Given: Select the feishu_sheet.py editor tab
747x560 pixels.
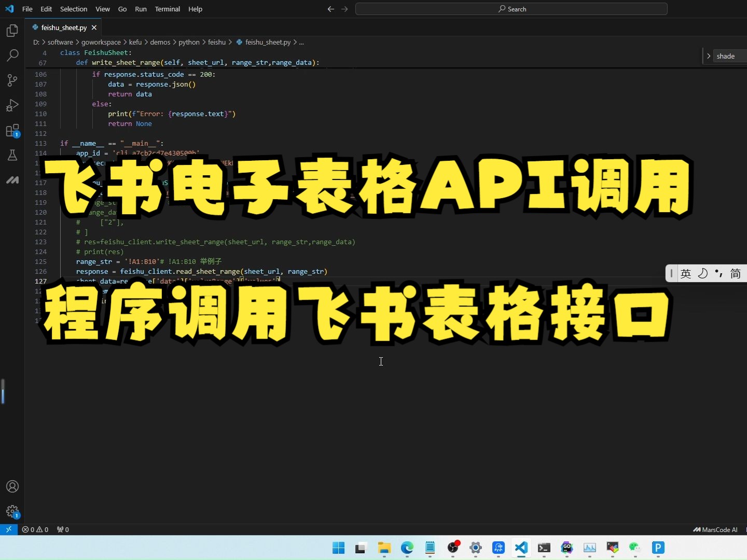Looking at the screenshot, I should tap(64, 27).
